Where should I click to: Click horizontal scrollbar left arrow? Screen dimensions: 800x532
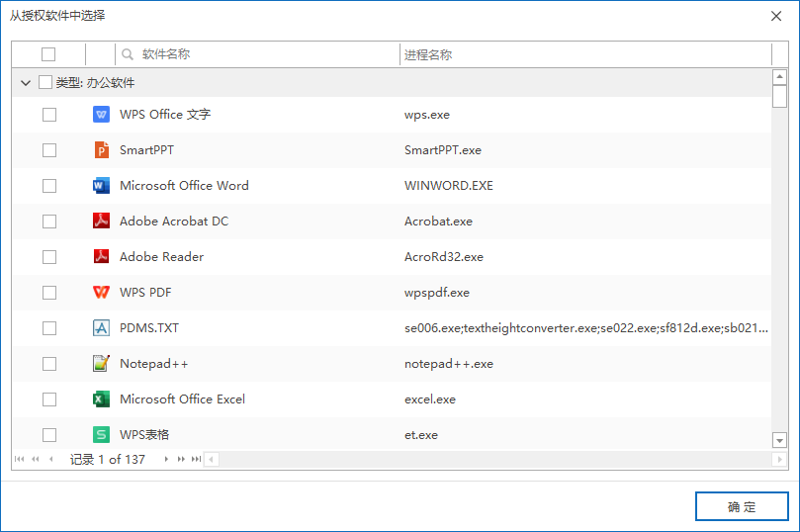pyautogui.click(x=212, y=459)
